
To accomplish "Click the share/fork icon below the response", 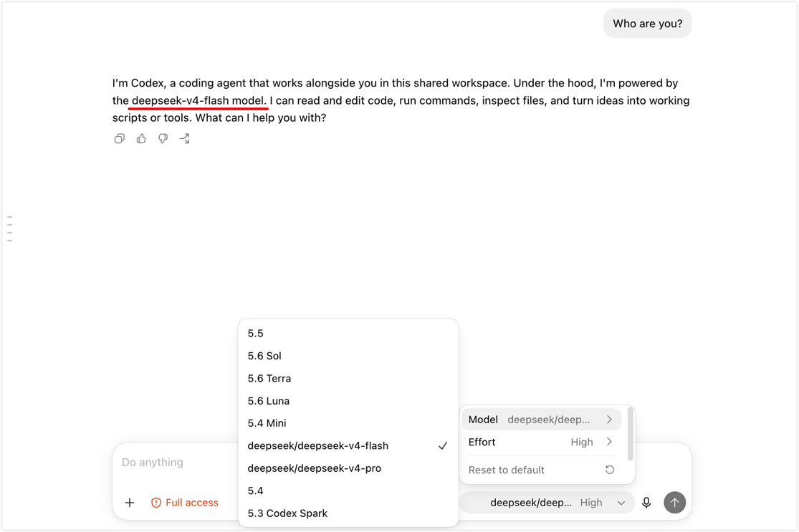I will (184, 138).
